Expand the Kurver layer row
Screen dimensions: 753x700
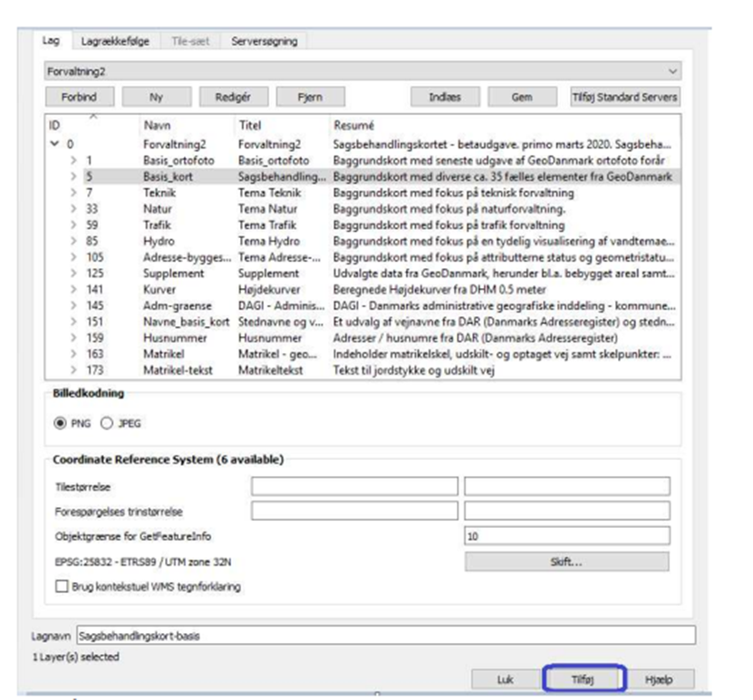[x=73, y=289]
